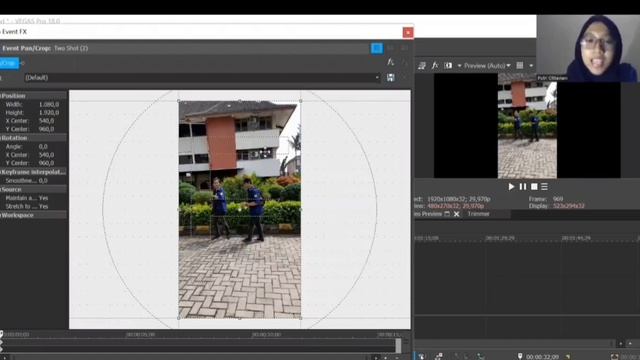Screen dimensions: 640x360
Task: Toggle Stretch to fill frame Yes value
Action: (x=43, y=207)
